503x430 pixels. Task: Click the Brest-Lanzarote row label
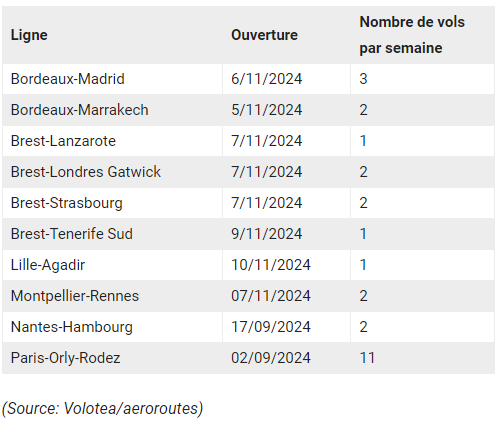coord(112,141)
